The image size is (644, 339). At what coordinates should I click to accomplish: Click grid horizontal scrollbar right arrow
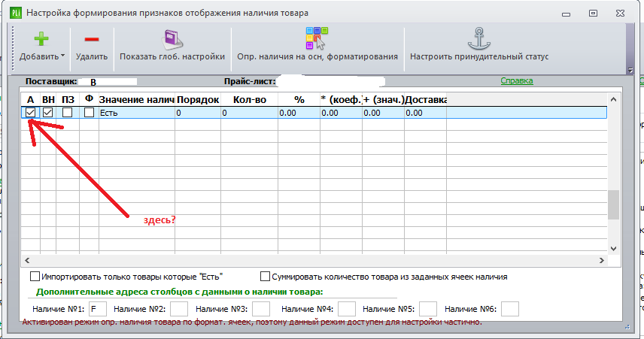pos(602,260)
